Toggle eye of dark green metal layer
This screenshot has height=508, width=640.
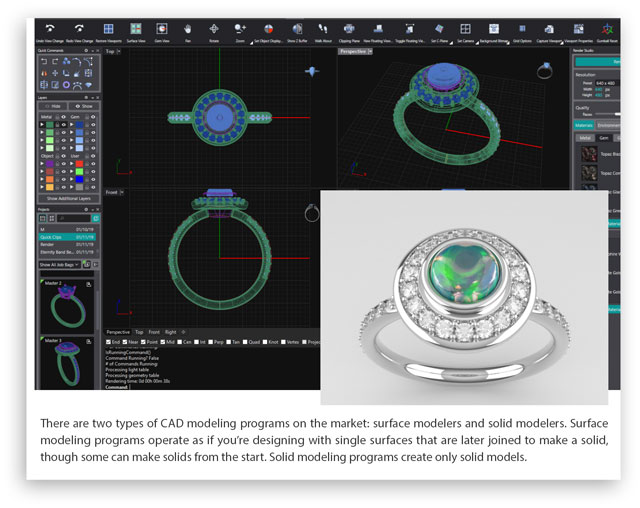64,124
